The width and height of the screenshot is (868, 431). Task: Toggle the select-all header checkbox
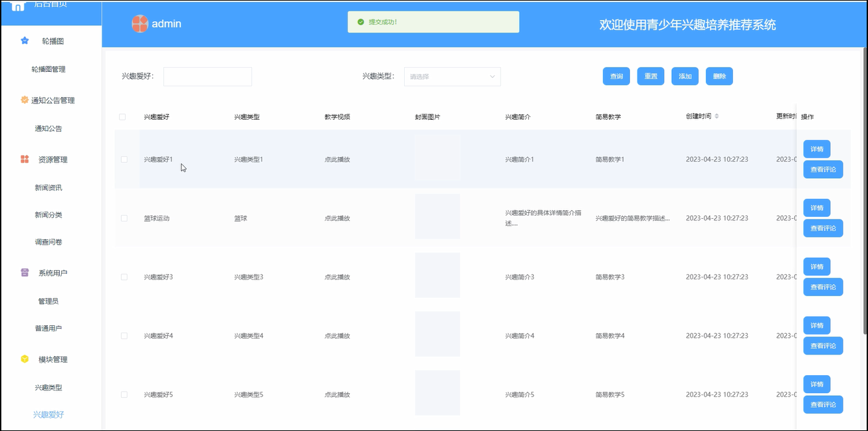[x=122, y=117]
